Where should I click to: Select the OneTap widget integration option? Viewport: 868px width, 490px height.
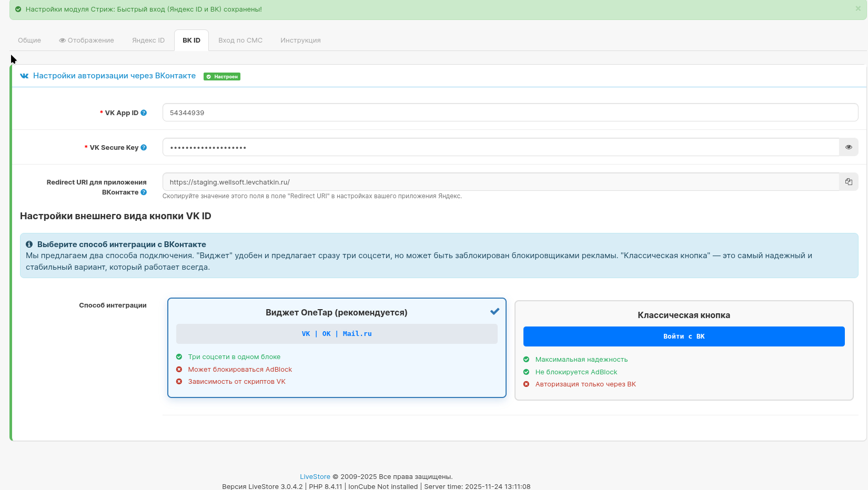pyautogui.click(x=337, y=313)
